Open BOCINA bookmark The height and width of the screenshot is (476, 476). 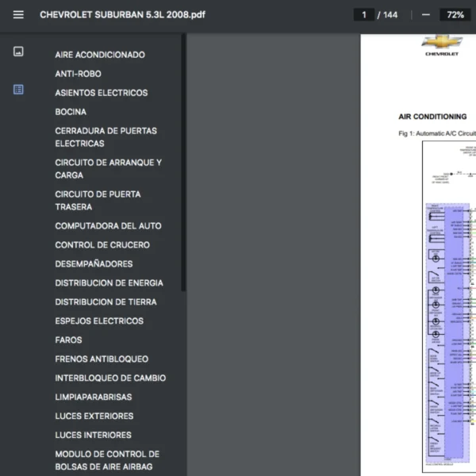click(x=71, y=112)
